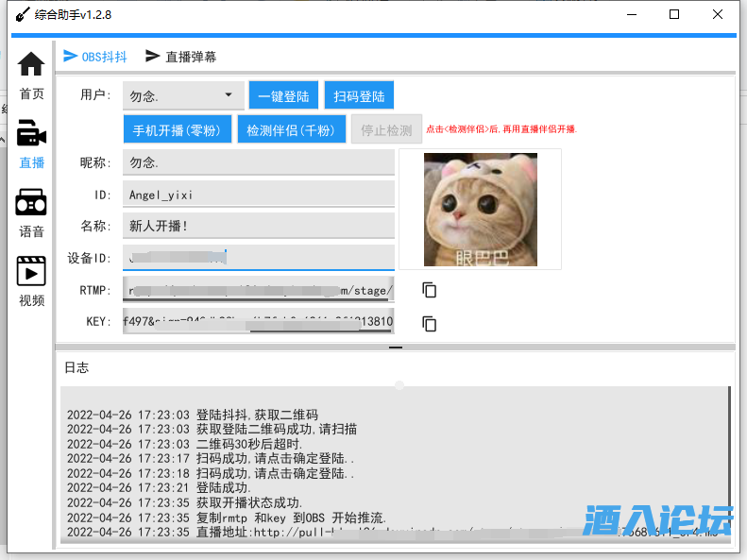Screen dimensions: 747x560
Task: Click inside the 昵称 text field
Action: pos(258,162)
